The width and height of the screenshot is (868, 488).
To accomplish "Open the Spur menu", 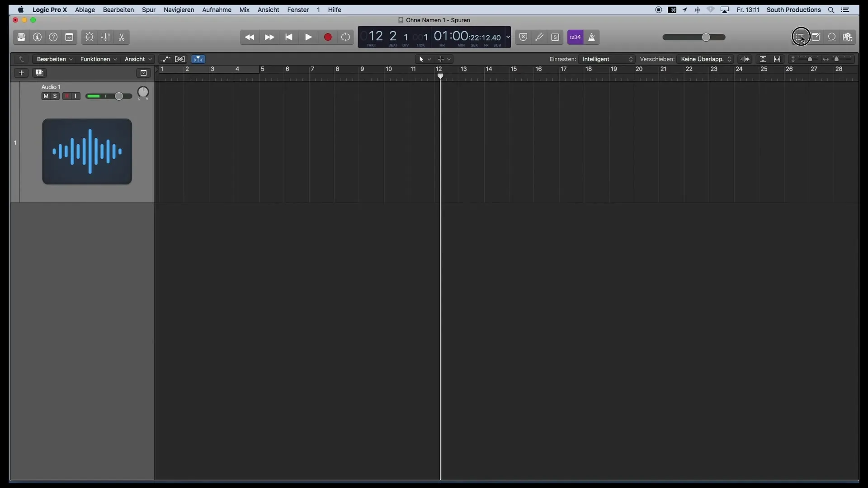I will click(x=149, y=9).
